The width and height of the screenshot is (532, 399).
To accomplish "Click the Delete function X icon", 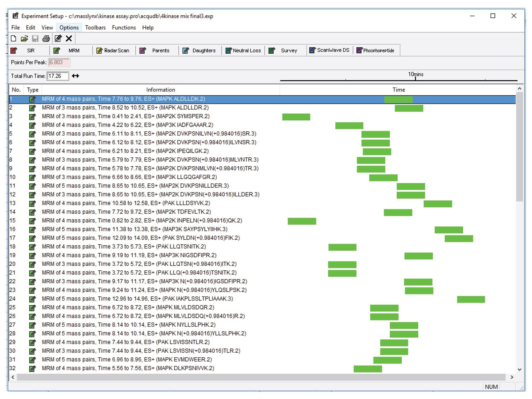I will point(69,39).
